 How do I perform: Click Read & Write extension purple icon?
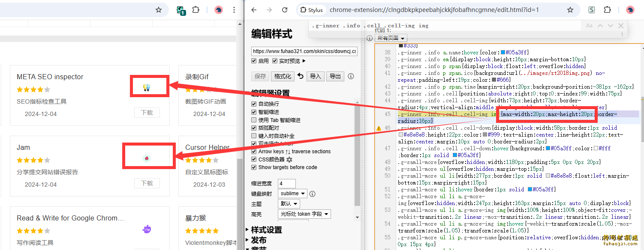[x=147, y=229]
